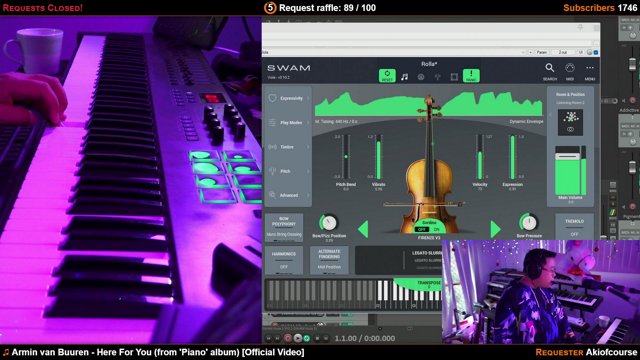This screenshot has height=360, width=640.
Task: Collapse Room & Position panel with arrow
Action: pyautogui.click(x=550, y=116)
